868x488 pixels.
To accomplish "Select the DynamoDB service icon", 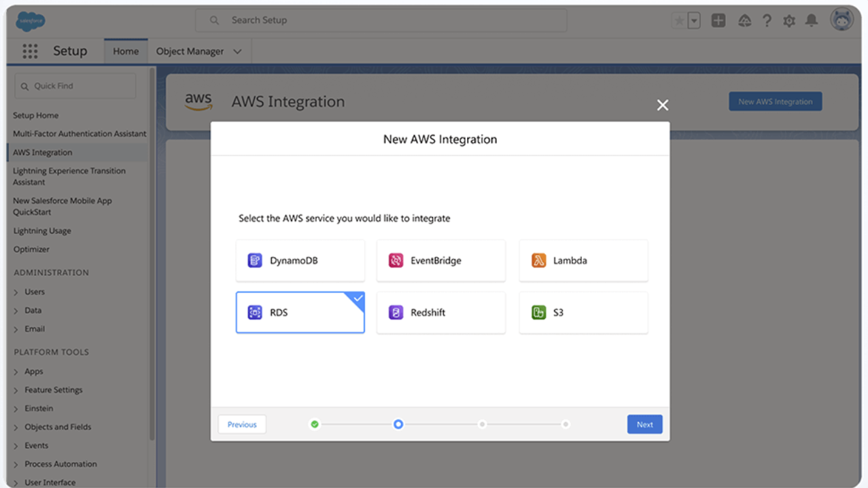I will click(x=254, y=260).
